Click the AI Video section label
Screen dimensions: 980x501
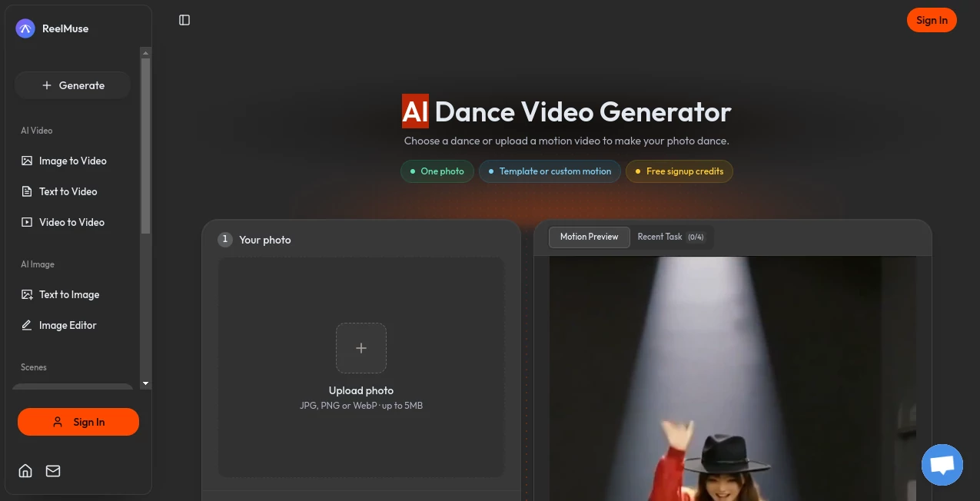click(x=37, y=131)
